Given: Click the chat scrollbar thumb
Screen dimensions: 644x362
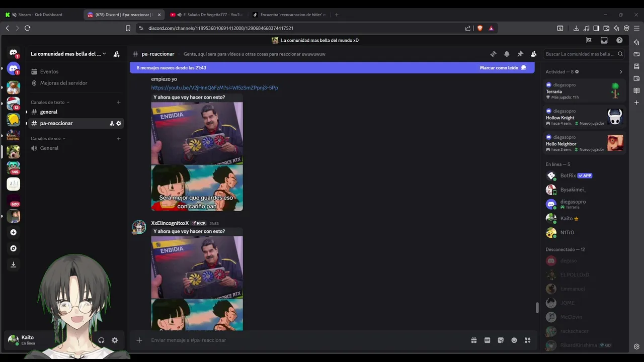Looking at the screenshot, I should click(537, 308).
